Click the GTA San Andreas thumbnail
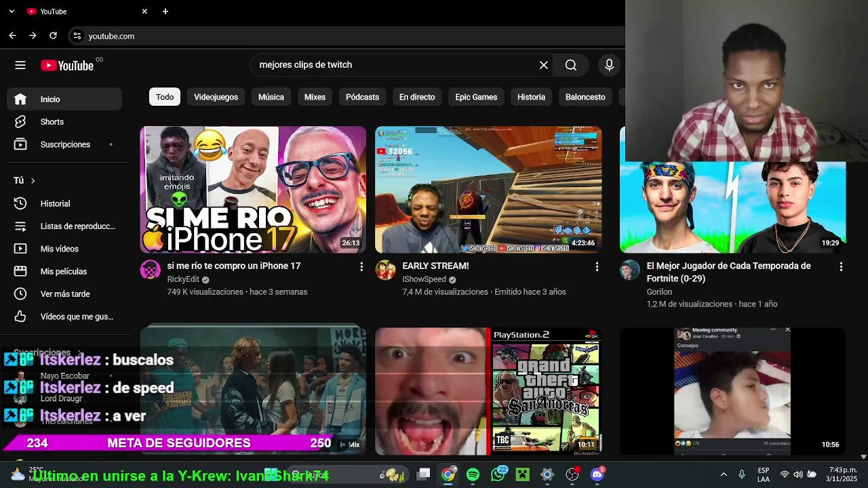The image size is (868, 488). (488, 391)
